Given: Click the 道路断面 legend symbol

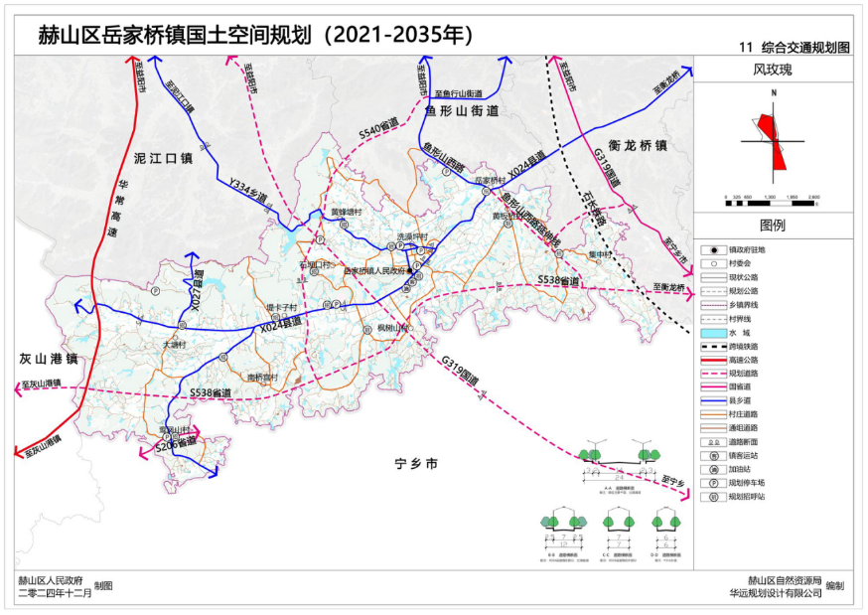Looking at the screenshot, I should 713,441.
